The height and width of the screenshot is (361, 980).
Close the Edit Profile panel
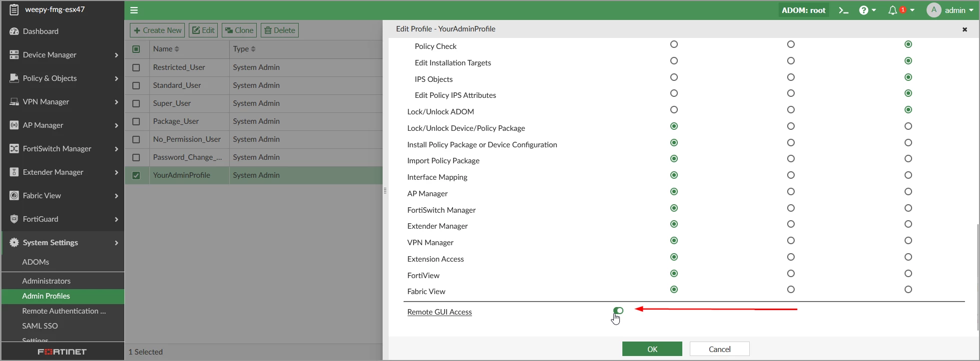click(965, 29)
